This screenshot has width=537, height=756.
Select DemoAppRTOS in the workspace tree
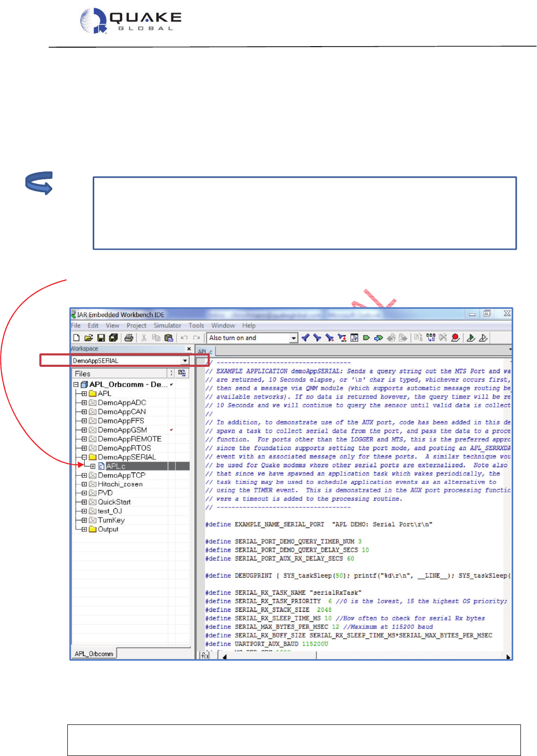124,448
